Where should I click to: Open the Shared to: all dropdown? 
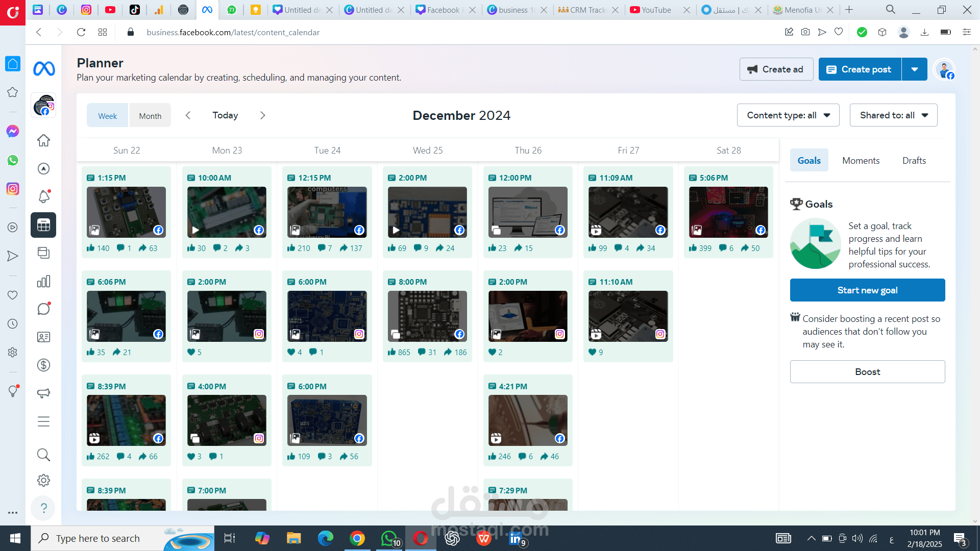(x=893, y=115)
